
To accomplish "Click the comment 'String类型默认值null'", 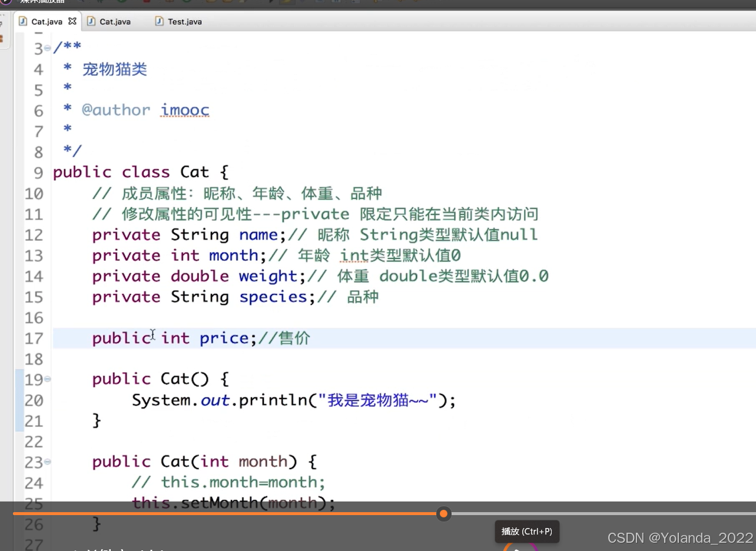I will coord(449,235).
